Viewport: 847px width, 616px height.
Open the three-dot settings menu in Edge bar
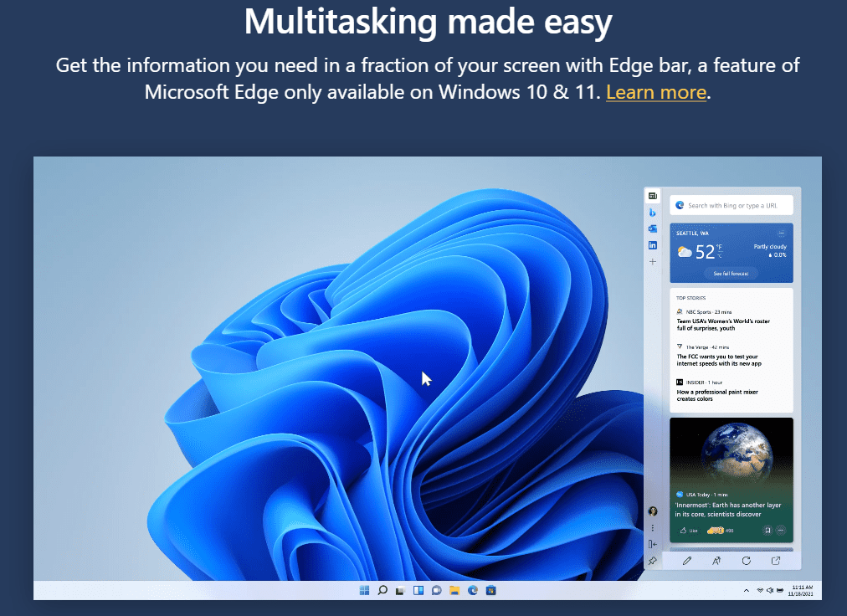pyautogui.click(x=653, y=528)
